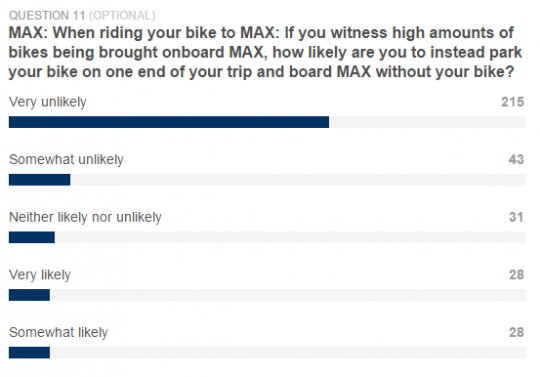Click the filled 'Somewhat unlikely' bar
The width and height of the screenshot is (540, 377).
coord(40,180)
